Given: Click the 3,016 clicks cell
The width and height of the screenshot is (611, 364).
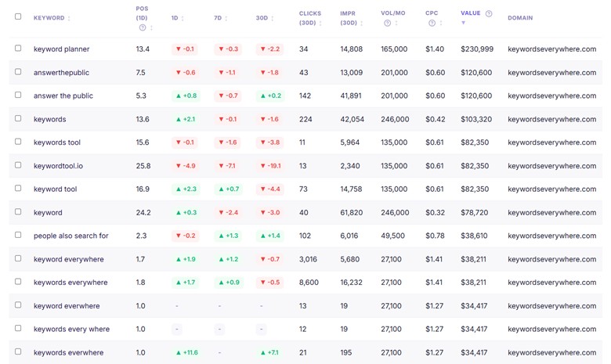Looking at the screenshot, I should click(308, 259).
